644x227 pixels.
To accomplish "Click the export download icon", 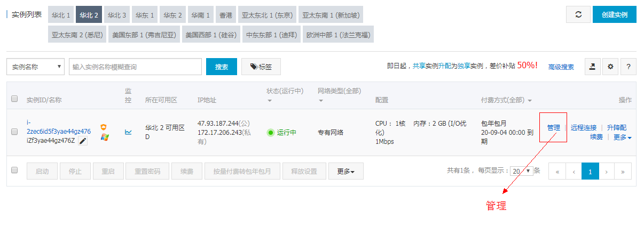I will [x=592, y=67].
